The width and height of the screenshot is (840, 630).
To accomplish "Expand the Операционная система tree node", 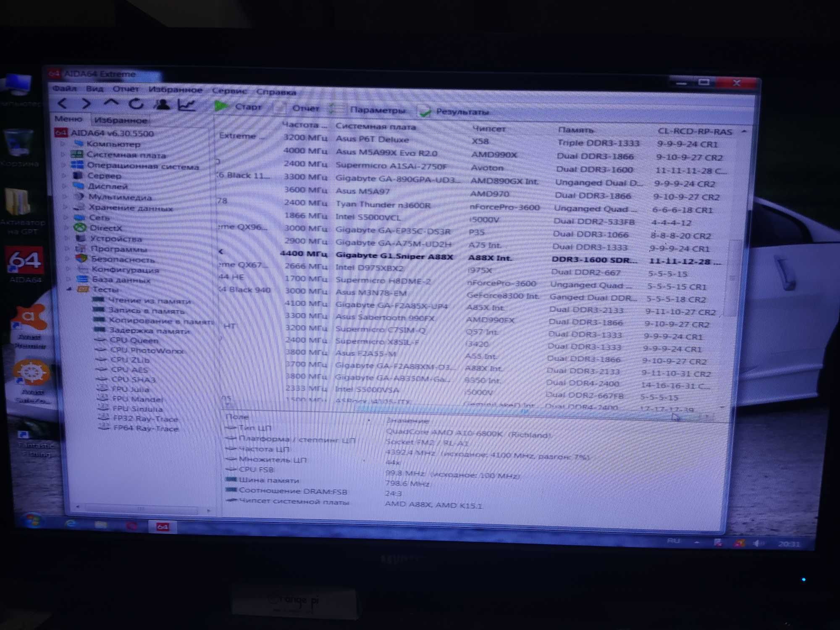I will point(64,165).
